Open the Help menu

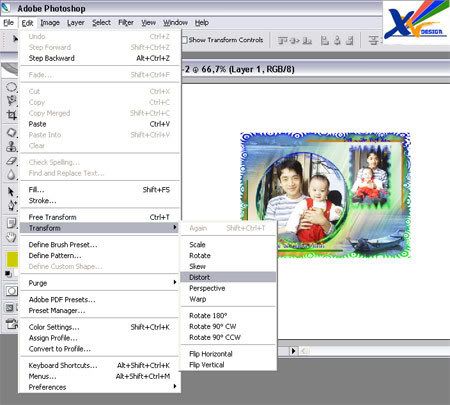tap(202, 23)
